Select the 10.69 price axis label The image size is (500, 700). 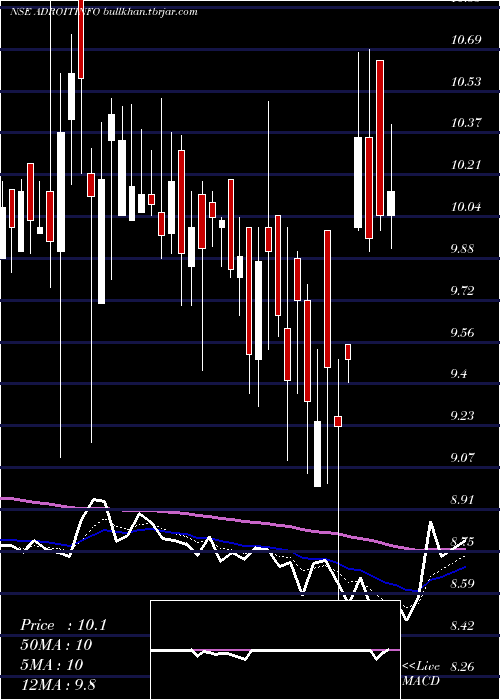(x=466, y=40)
